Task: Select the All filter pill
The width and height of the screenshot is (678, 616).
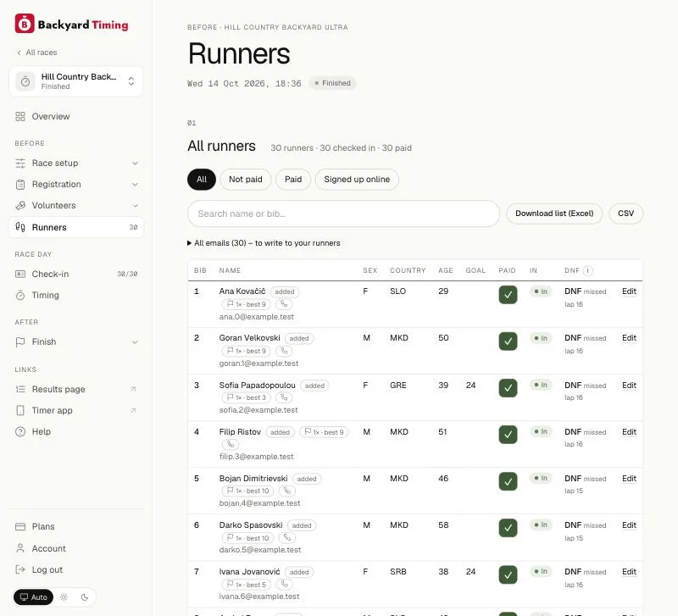Action: click(x=202, y=179)
